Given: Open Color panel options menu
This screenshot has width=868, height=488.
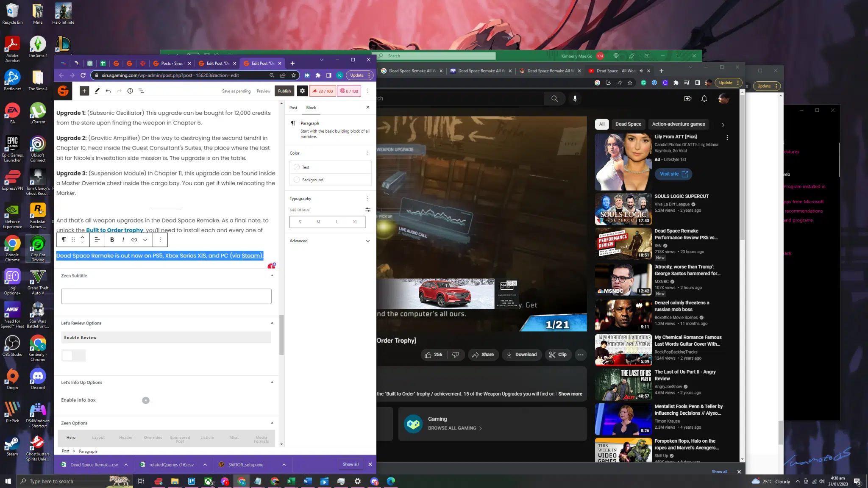Looking at the screenshot, I should point(368,153).
